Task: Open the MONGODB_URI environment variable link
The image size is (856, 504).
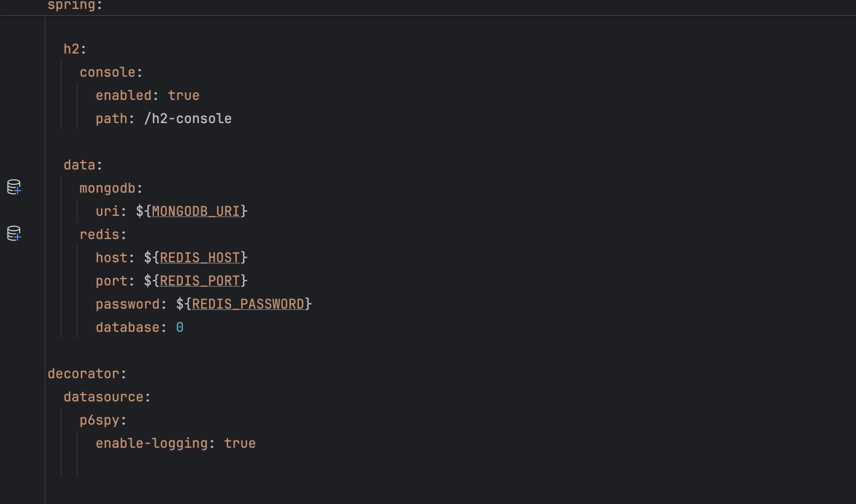Action: pos(195,211)
